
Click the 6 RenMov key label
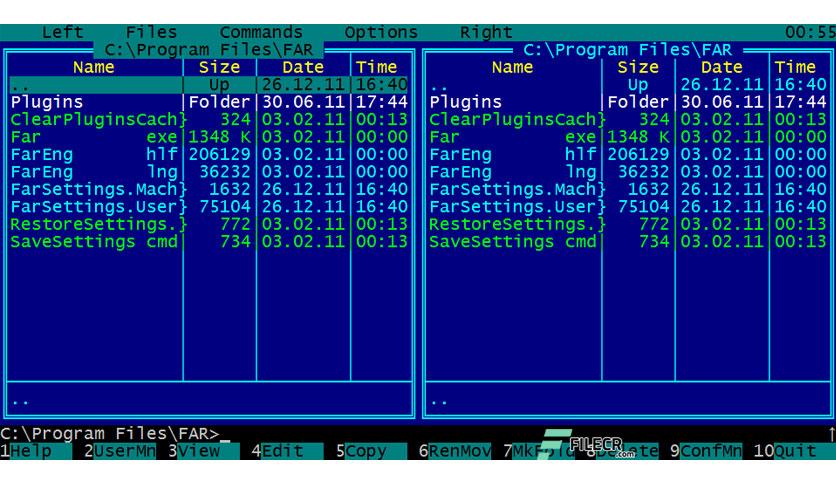455,451
